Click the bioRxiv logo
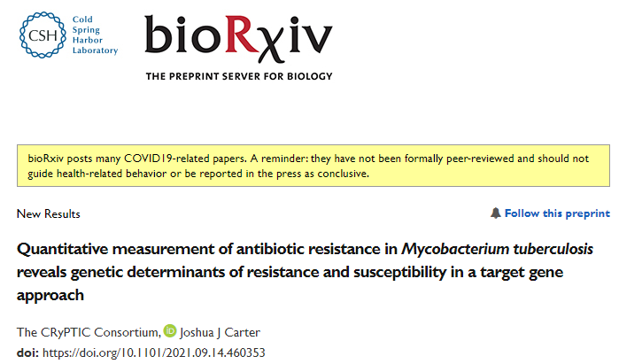Viewport: 619px width, 364px height. (238, 39)
